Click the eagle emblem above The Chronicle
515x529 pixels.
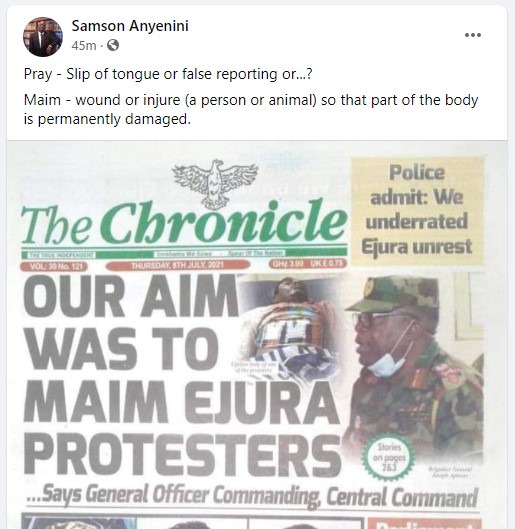click(215, 184)
